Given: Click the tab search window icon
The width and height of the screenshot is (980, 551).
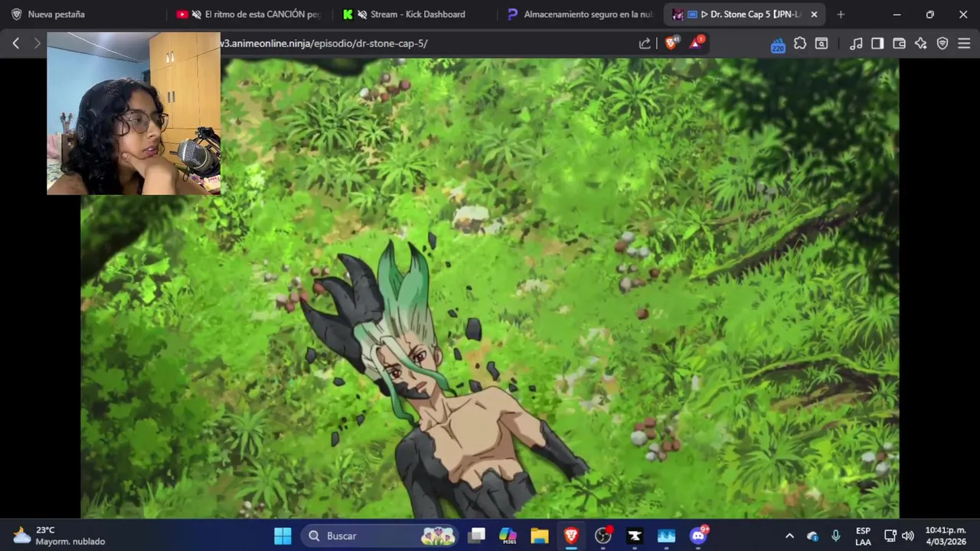Looking at the screenshot, I should (822, 44).
